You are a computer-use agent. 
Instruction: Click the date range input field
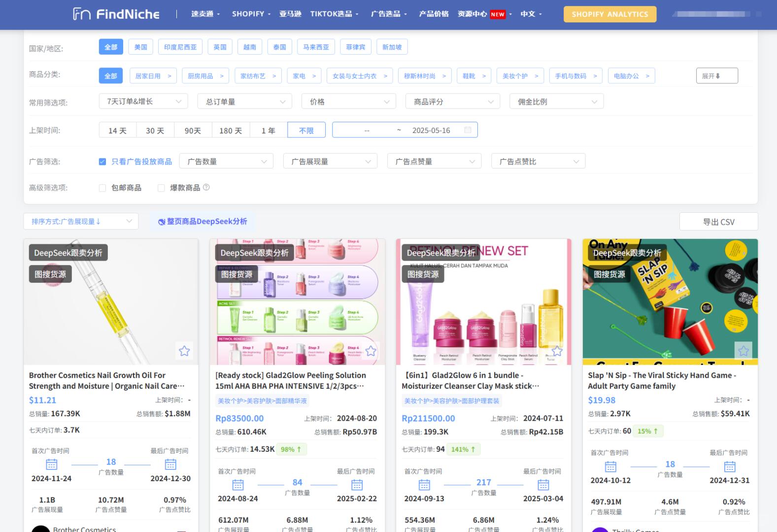tap(405, 130)
